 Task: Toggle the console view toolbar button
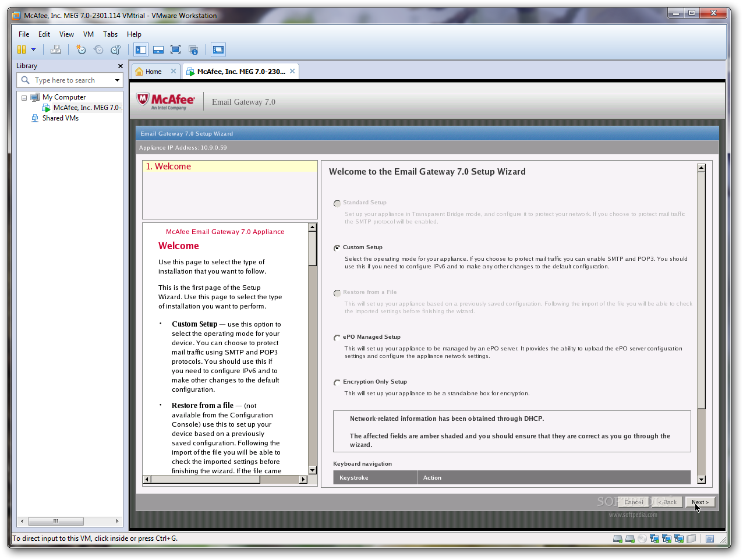[x=218, y=49]
